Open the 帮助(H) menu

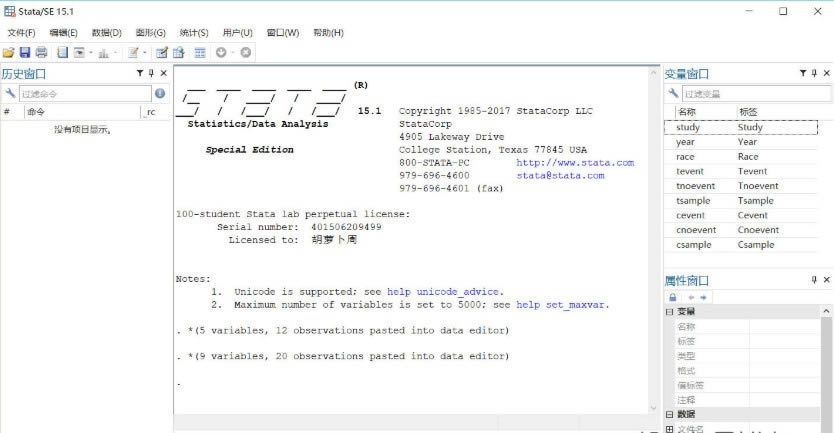[328, 33]
